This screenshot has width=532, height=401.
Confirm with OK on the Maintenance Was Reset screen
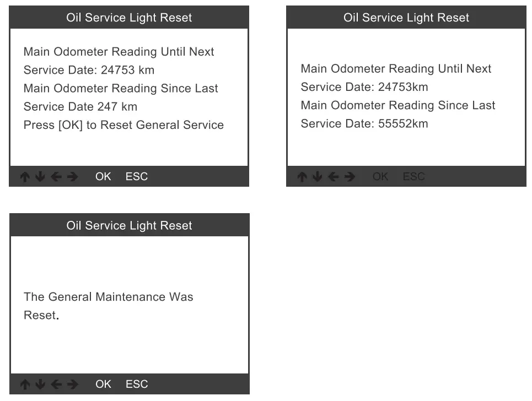pyautogui.click(x=103, y=384)
